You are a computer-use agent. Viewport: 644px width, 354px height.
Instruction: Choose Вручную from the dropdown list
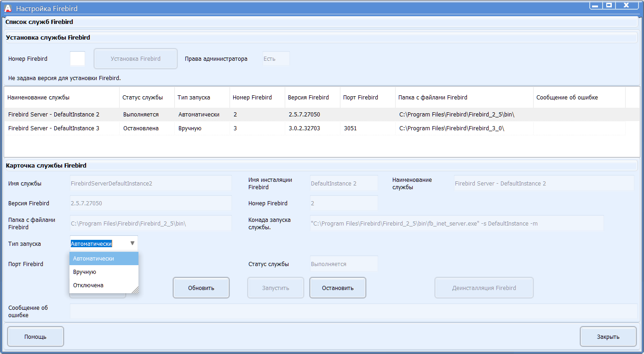click(x=104, y=272)
